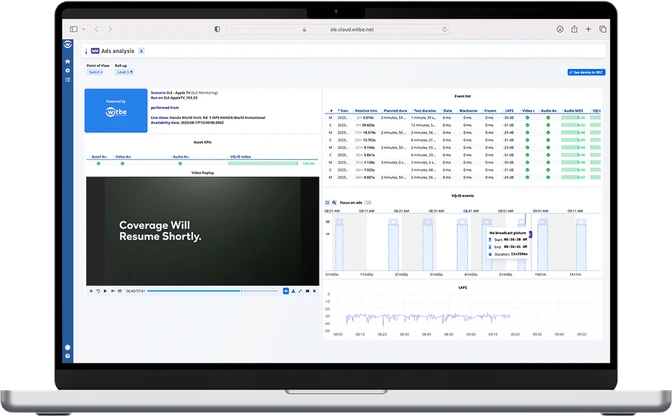Reload the page in Safari
Viewport: 672px width, 416px height.
(444, 30)
